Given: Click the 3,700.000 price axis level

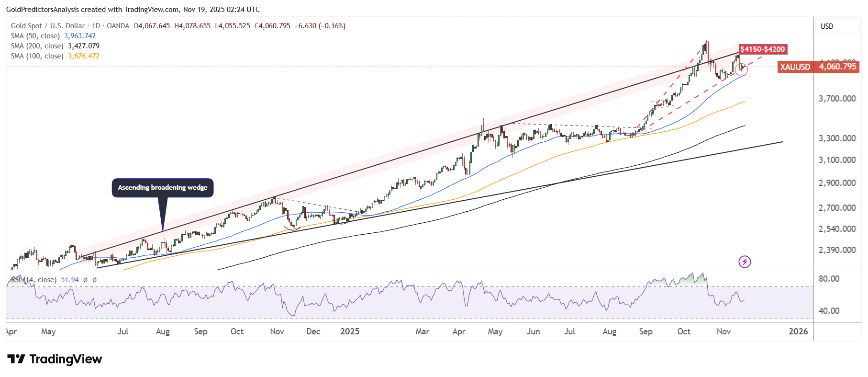Looking at the screenshot, I should point(837,99).
